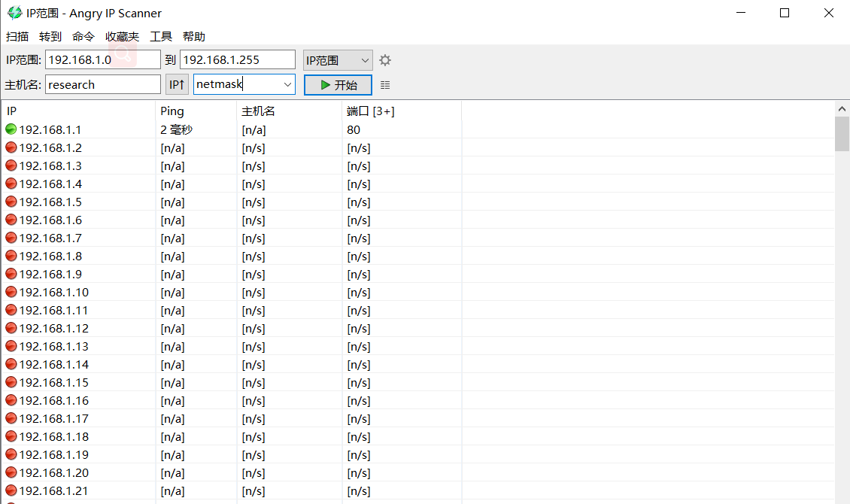Click the green status dot for 192.168.1.1
This screenshot has width=850, height=504.
11,129
